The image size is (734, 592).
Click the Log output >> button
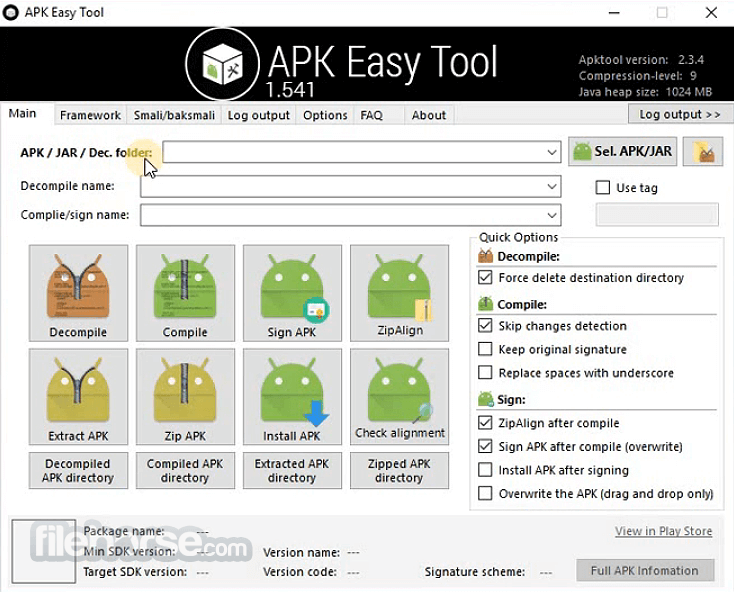click(680, 114)
